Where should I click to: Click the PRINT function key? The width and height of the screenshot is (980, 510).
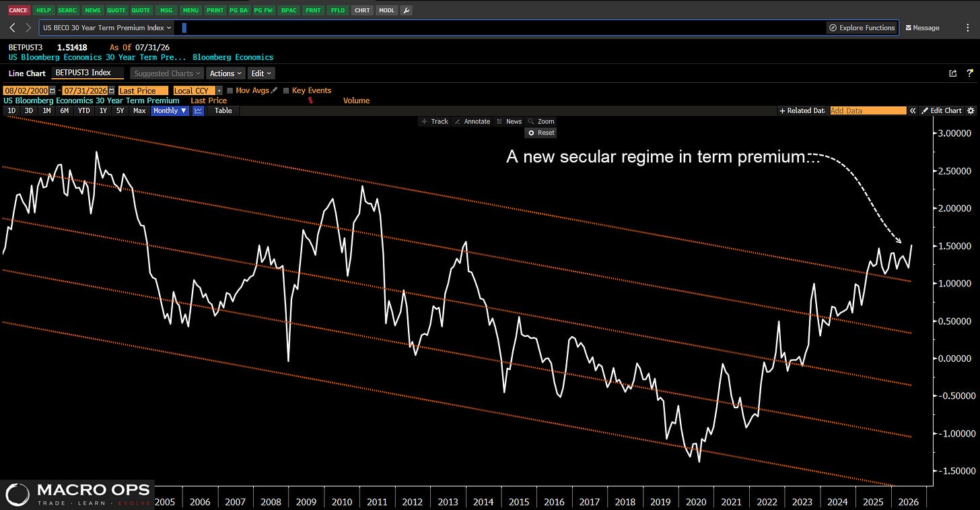215,10
